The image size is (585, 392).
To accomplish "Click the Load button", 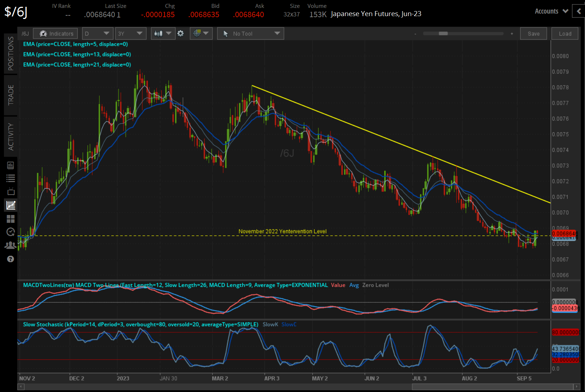I will [565, 33].
